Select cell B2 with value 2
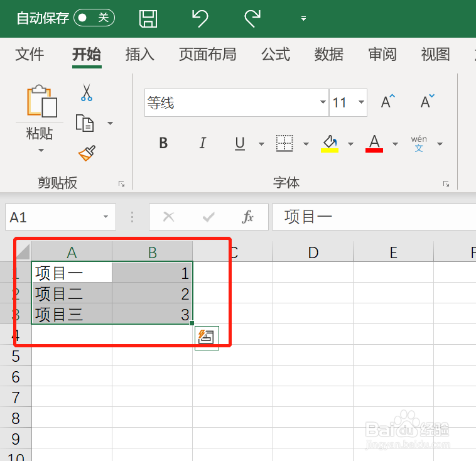476x461 pixels. click(152, 293)
